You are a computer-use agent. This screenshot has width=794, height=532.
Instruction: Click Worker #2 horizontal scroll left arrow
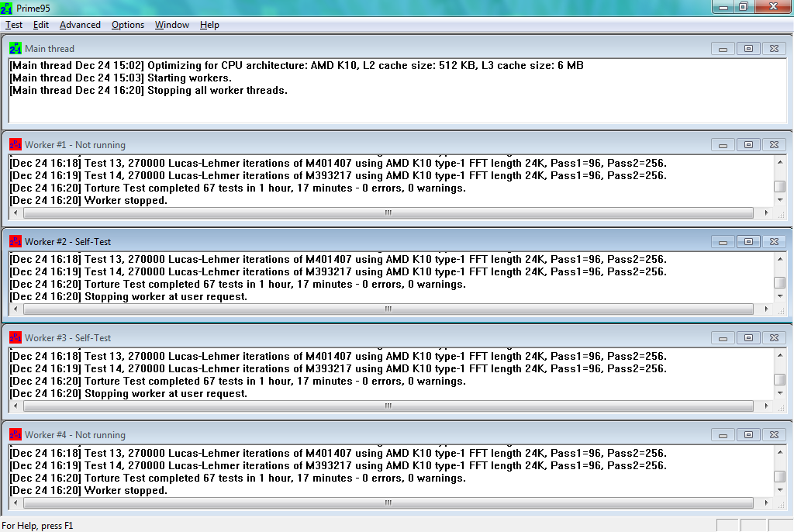tap(16, 309)
